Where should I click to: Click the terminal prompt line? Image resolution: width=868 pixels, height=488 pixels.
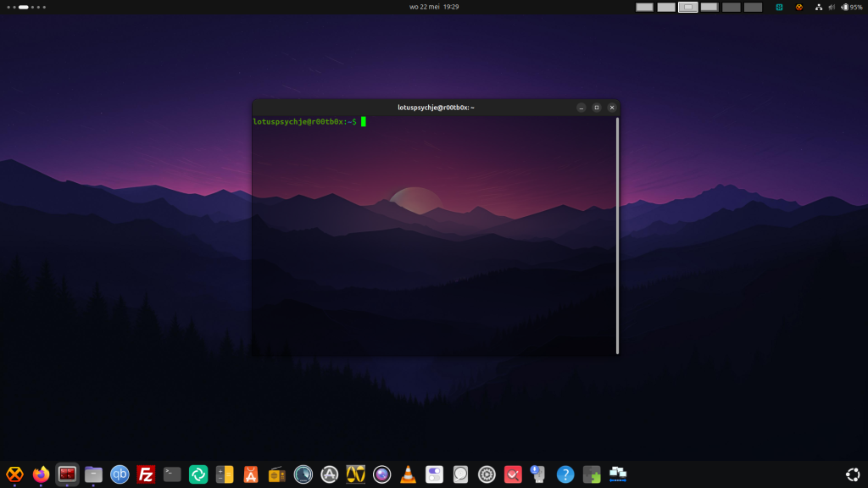(x=309, y=122)
